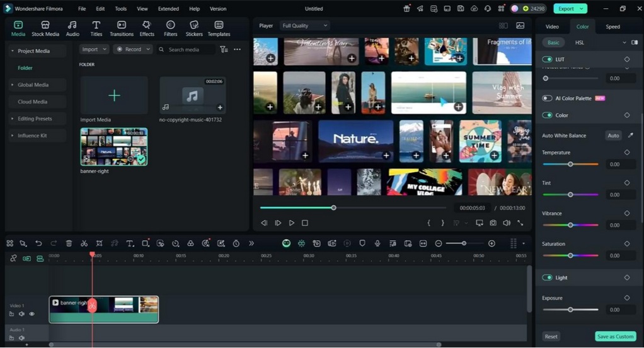The width and height of the screenshot is (644, 348).
Task: Open the Extended menu
Action: pos(168,9)
